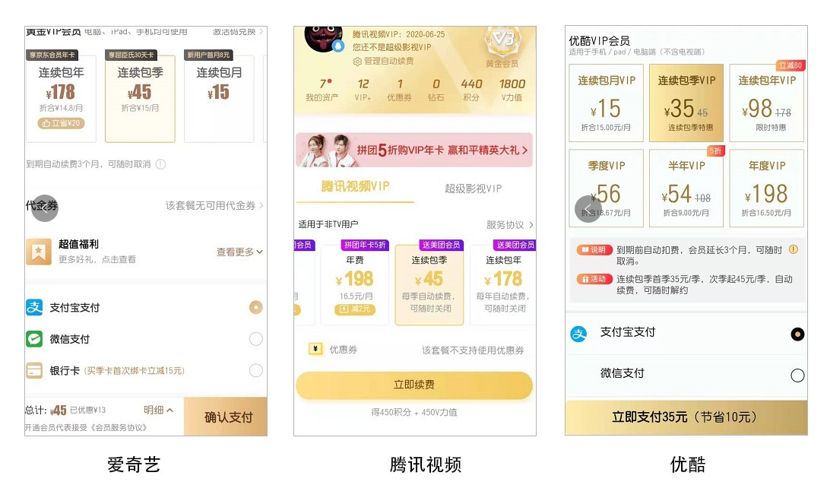
Task: Switch to the 超级影视VIP tab
Action: pyautogui.click(x=473, y=189)
